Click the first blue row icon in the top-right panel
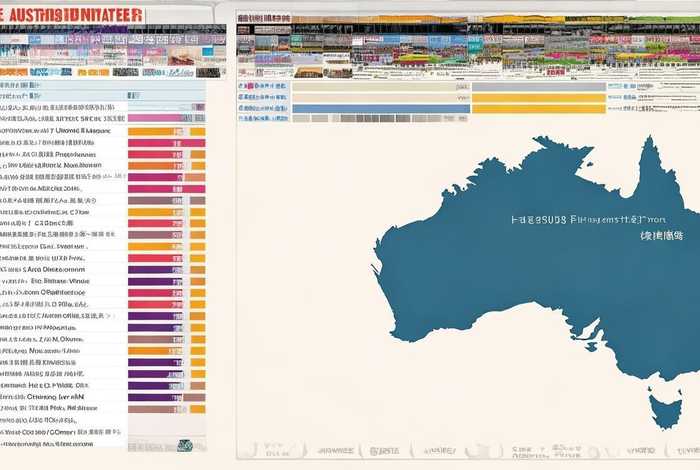 tap(243, 87)
